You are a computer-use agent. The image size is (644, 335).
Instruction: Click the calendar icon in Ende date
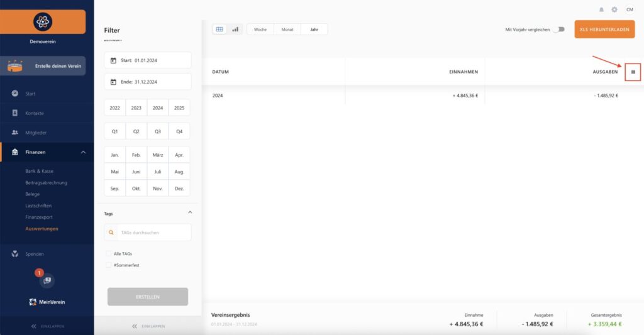(x=113, y=82)
